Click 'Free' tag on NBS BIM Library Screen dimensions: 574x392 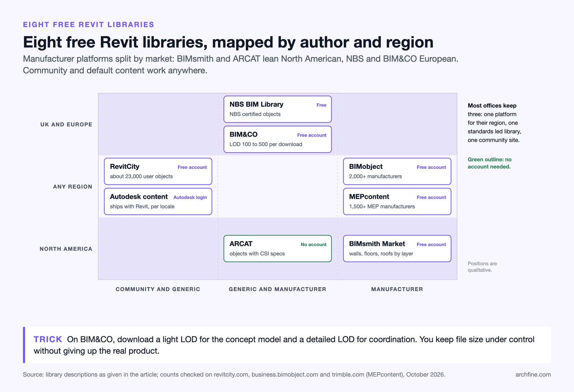click(321, 105)
